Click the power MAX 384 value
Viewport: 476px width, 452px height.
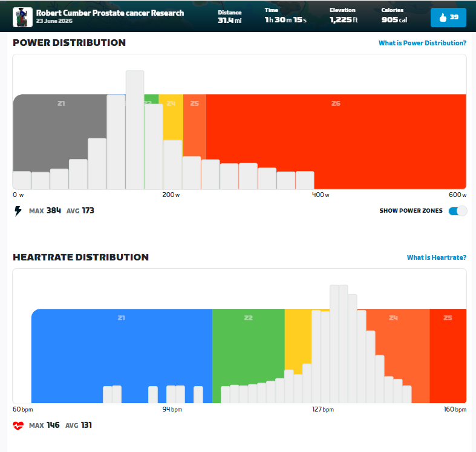pyautogui.click(x=45, y=211)
